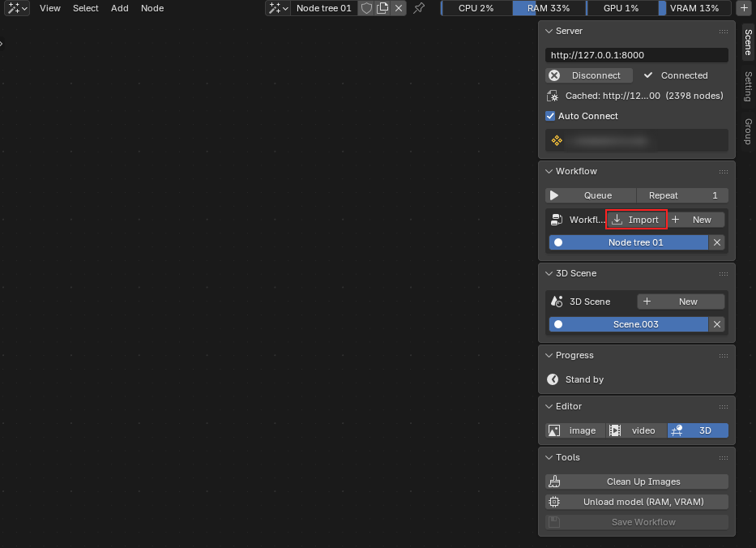756x548 pixels.
Task: Collapse the Server panel
Action: pyautogui.click(x=549, y=31)
